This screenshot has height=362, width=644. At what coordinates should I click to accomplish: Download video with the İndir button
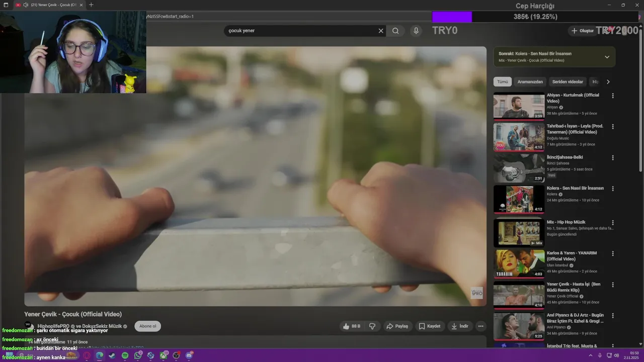pos(460,326)
